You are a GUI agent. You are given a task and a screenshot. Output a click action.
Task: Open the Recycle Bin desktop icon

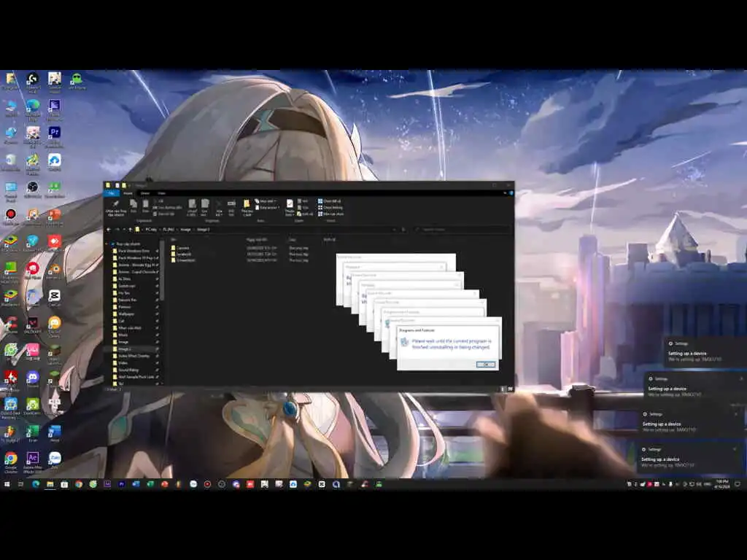point(10,163)
